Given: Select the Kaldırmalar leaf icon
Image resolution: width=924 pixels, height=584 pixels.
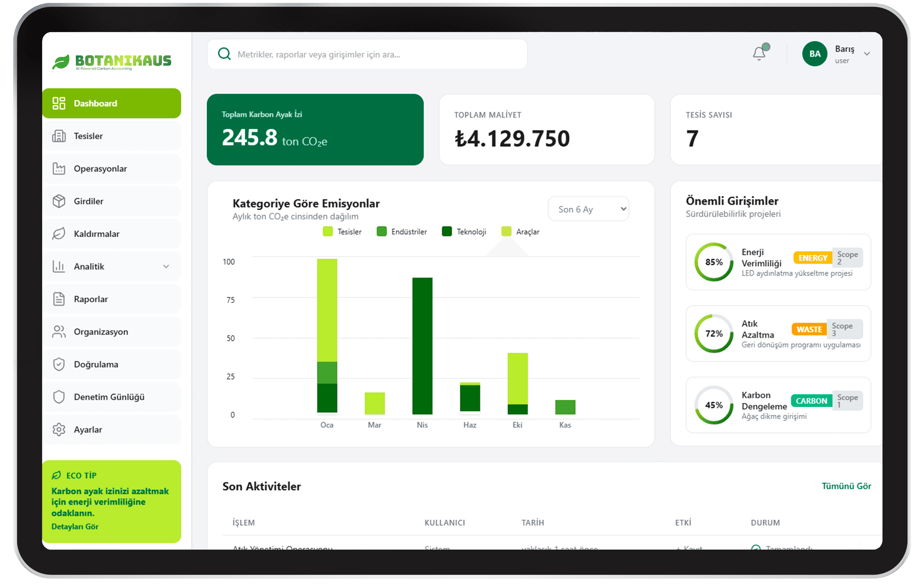Looking at the screenshot, I should point(59,234).
